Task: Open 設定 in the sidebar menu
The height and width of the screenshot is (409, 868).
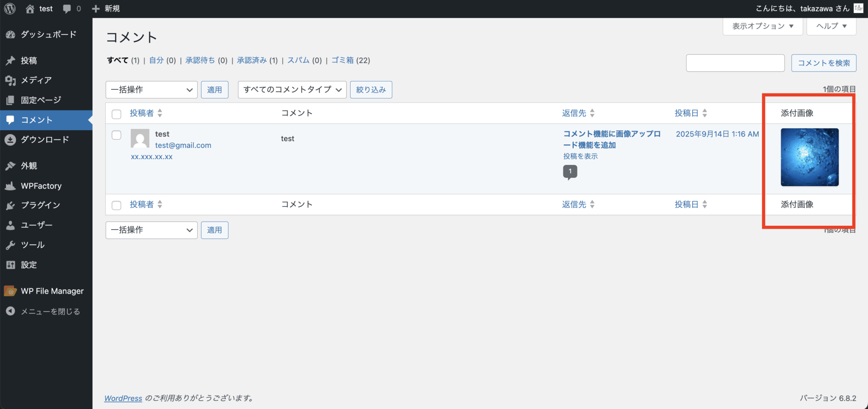Action: [x=29, y=265]
